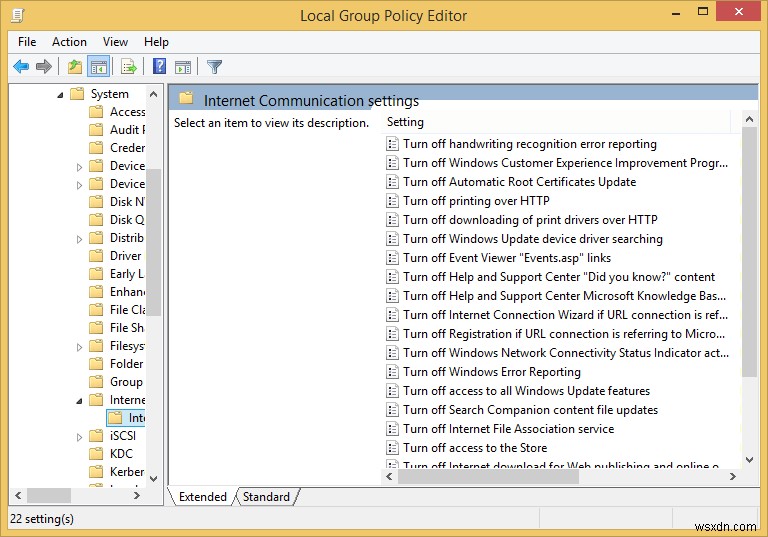The height and width of the screenshot is (537, 768).
Task: Open Help via the question mark icon
Action: point(159,67)
